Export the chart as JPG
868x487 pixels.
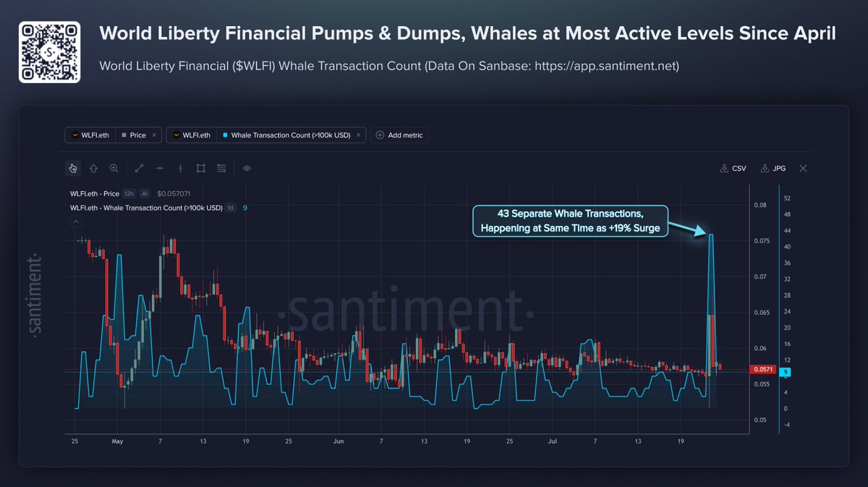tap(773, 168)
